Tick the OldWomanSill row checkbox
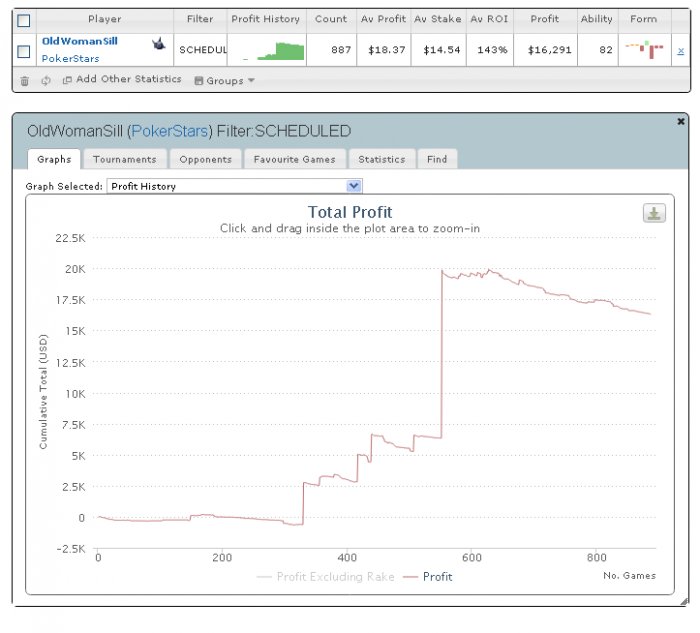 (24, 51)
